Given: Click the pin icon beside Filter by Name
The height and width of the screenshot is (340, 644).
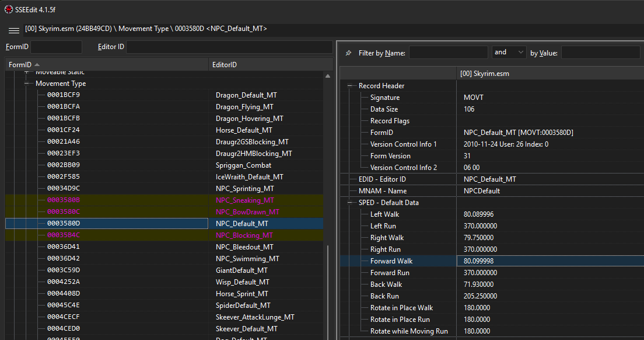Looking at the screenshot, I should coord(348,53).
